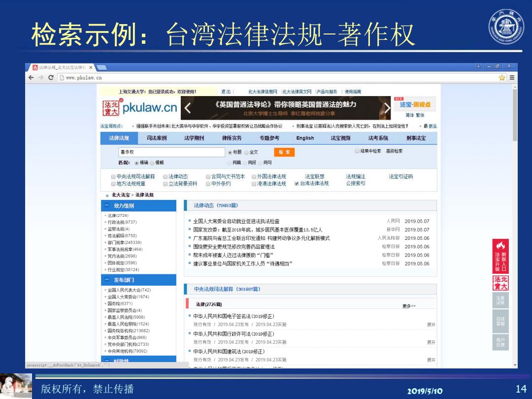Screen dimensions: 532x399
Task: Expand 展开 for 建筑法(2019修正)
Action: tap(431, 360)
